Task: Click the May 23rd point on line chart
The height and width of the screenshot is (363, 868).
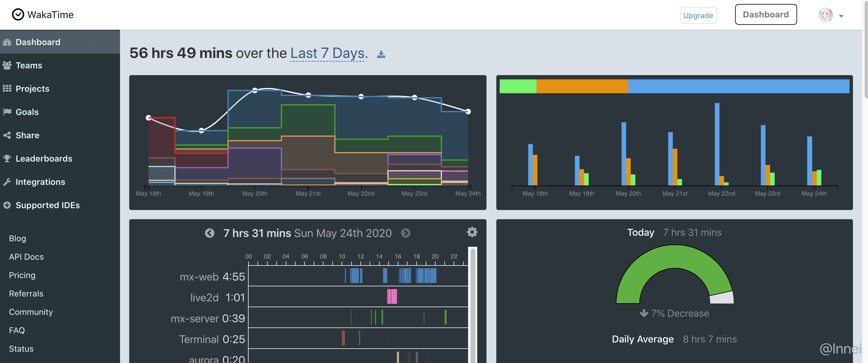Action: [415, 97]
